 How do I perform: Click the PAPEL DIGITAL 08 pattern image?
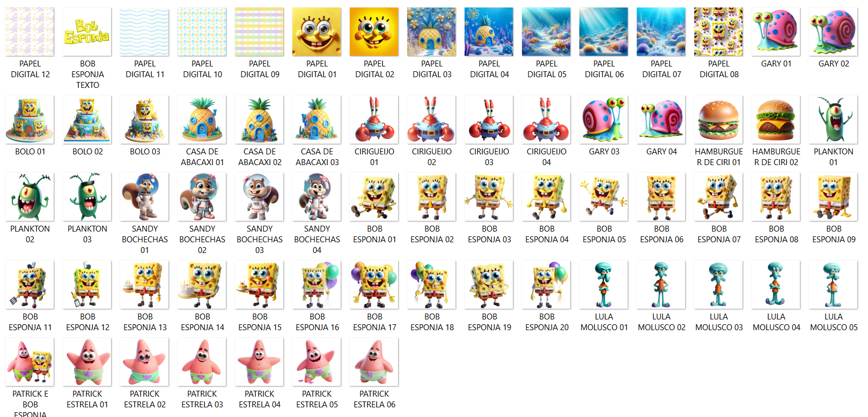(719, 32)
